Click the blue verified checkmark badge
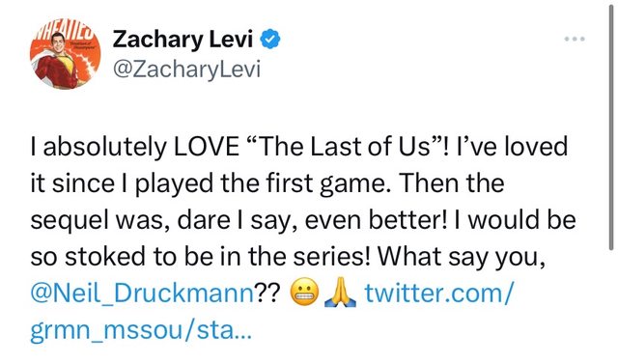The height and width of the screenshot is (364, 618). pyautogui.click(x=270, y=40)
